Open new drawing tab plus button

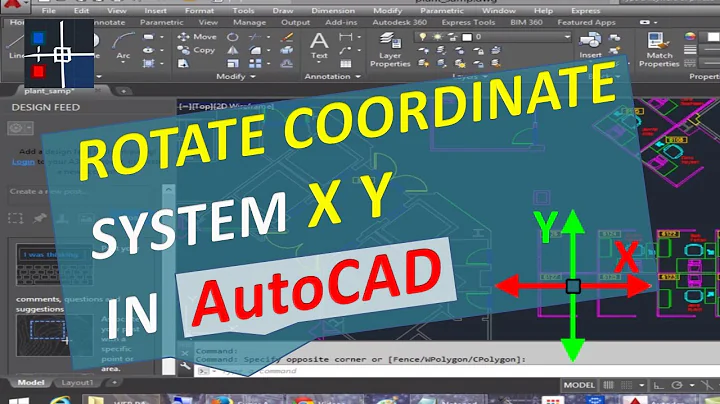tap(124, 91)
